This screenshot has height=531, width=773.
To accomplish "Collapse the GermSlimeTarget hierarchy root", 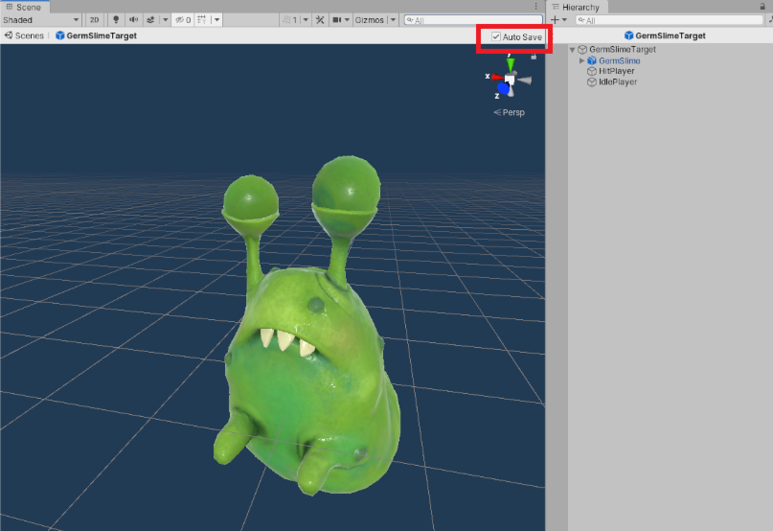I will coord(572,50).
